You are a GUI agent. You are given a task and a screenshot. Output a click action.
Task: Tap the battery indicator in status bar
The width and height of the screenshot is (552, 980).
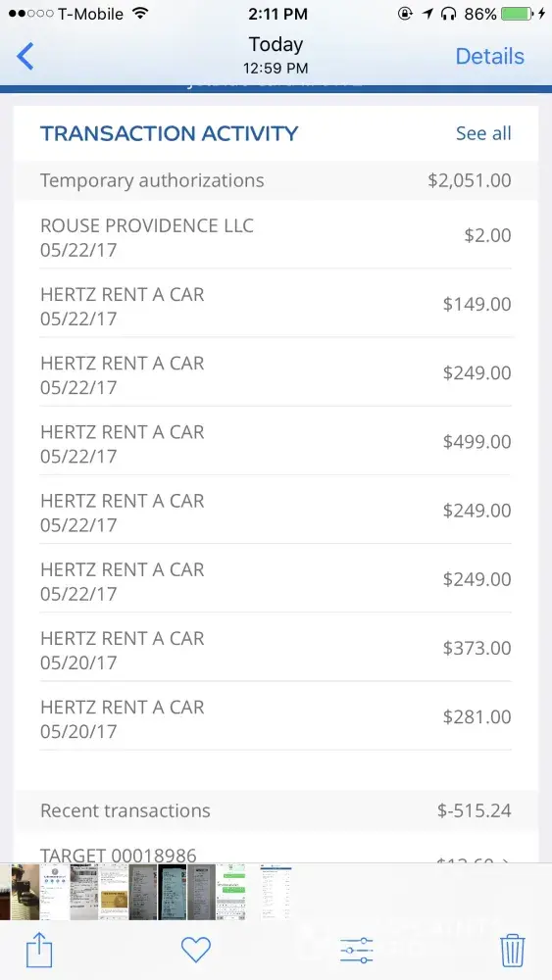518,14
